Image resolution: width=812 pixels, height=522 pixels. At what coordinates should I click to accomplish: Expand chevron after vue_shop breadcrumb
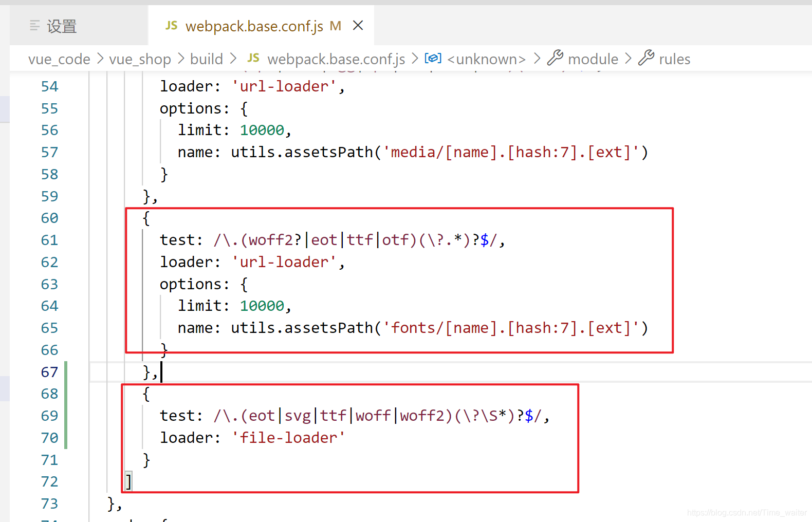[x=181, y=59]
